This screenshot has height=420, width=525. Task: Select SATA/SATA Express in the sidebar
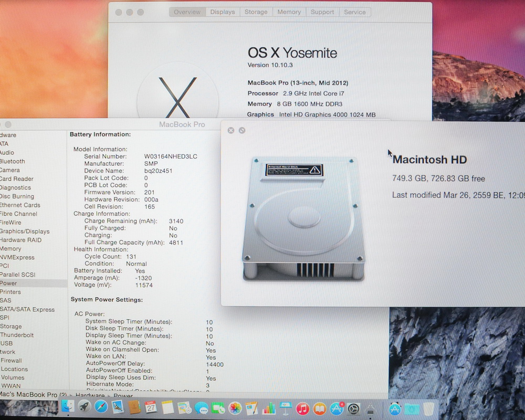tap(27, 309)
